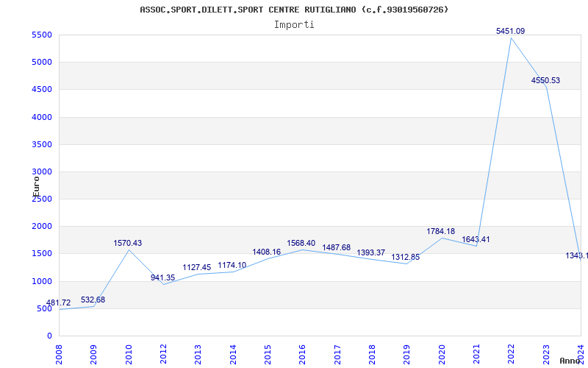Click the 2015 x-axis year label

pyautogui.click(x=268, y=355)
